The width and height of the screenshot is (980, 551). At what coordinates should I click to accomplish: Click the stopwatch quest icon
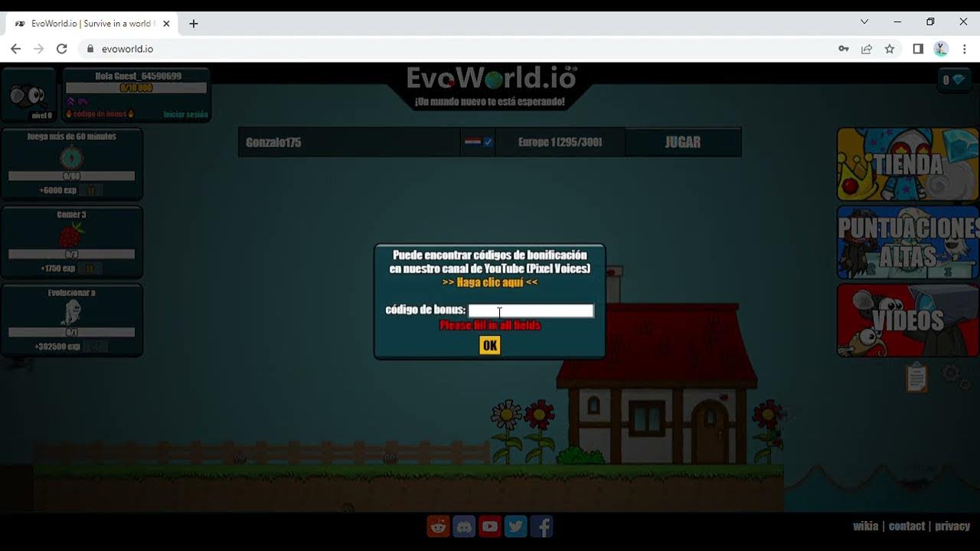[72, 157]
